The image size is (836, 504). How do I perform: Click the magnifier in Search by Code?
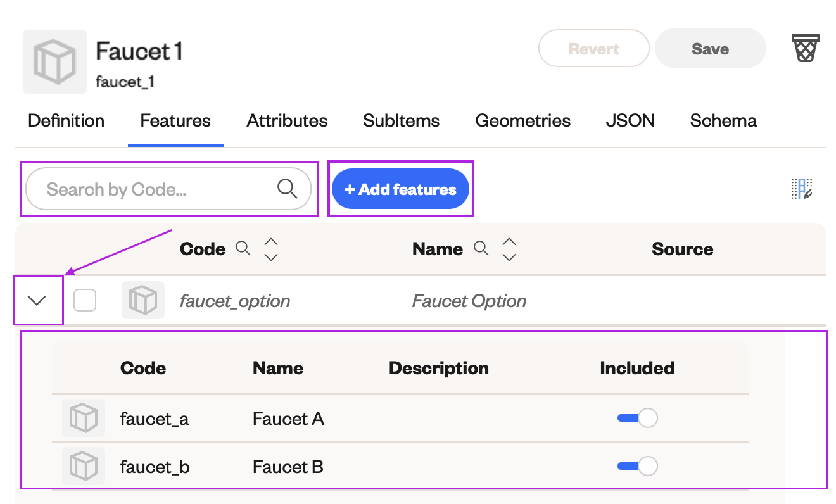coord(288,189)
